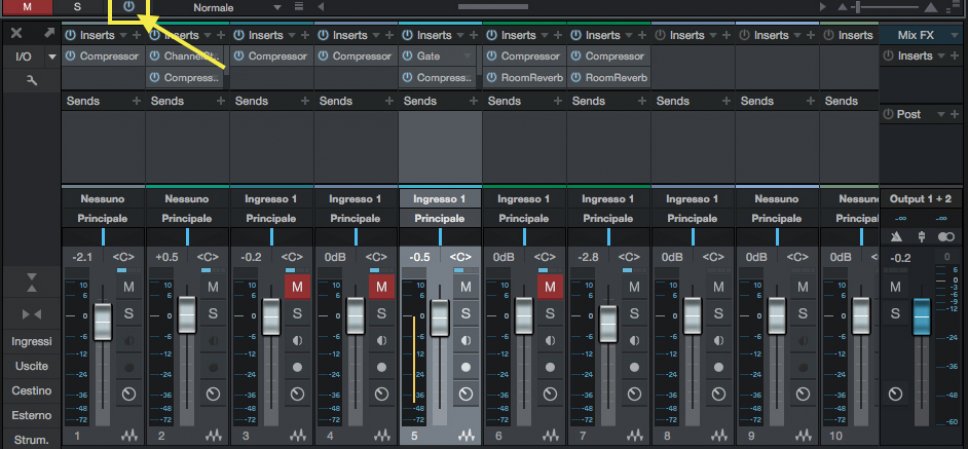Bypass the Compressor on channel 1 with its power icon

point(70,56)
